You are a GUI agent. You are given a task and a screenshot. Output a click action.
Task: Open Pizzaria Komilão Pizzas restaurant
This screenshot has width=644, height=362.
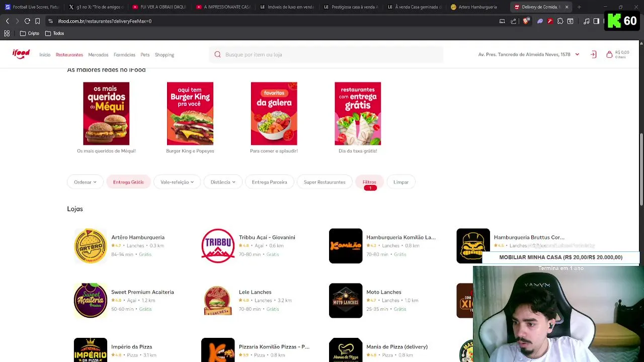(x=274, y=347)
